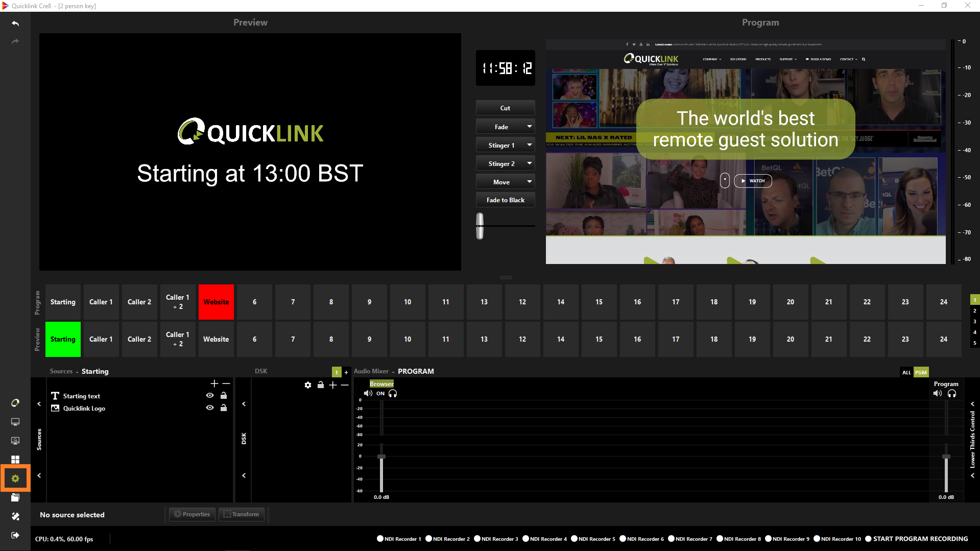This screenshot has width=980, height=551.
Task: Expand the Stinger 1 dropdown arrow
Action: [x=530, y=145]
